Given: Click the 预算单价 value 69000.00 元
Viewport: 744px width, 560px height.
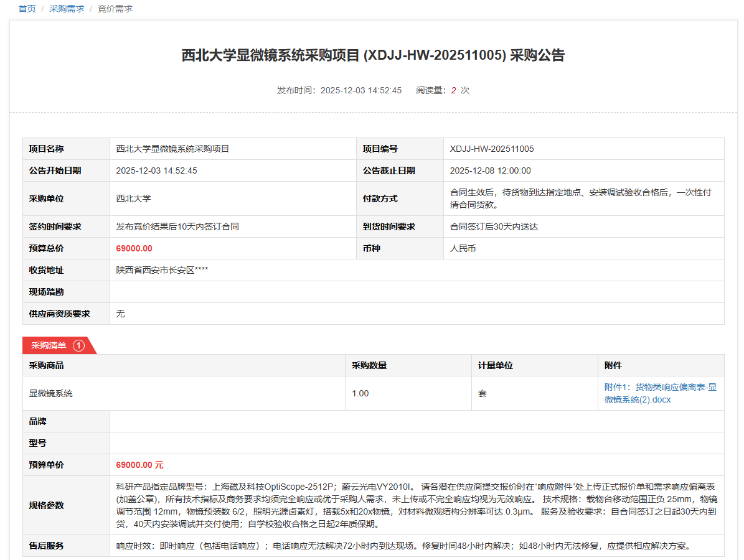Looking at the screenshot, I should click(139, 465).
